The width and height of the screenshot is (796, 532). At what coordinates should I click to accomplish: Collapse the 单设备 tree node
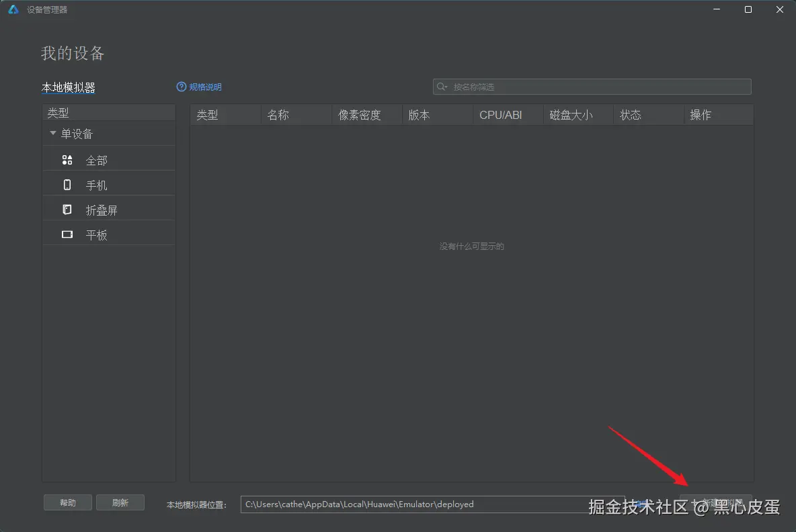[x=53, y=134]
